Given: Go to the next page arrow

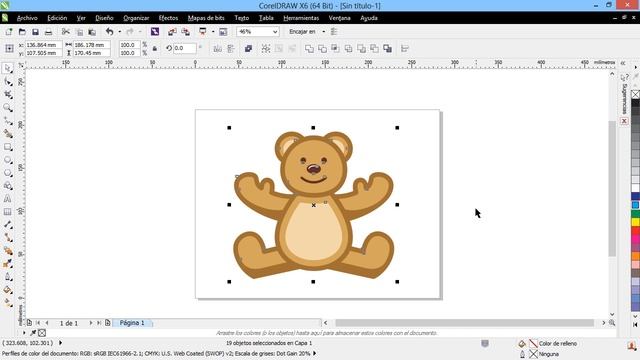Looking at the screenshot, I should coord(91,323).
